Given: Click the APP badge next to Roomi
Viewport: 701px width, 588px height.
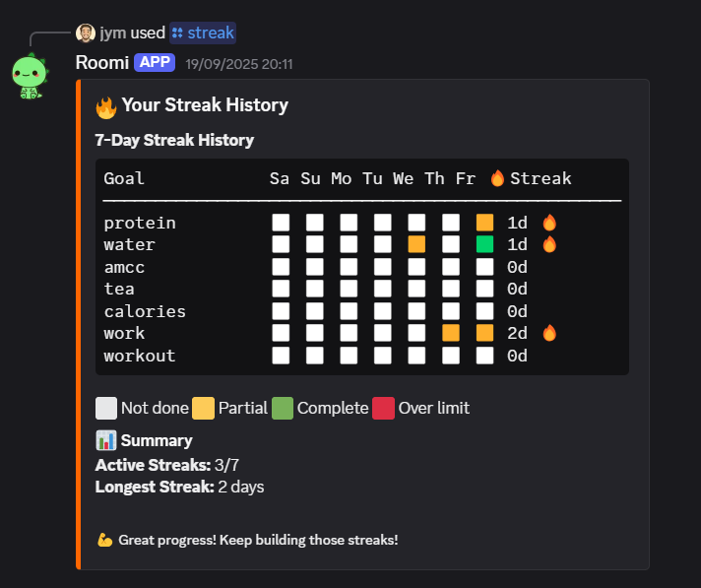Looking at the screenshot, I should pyautogui.click(x=156, y=63).
